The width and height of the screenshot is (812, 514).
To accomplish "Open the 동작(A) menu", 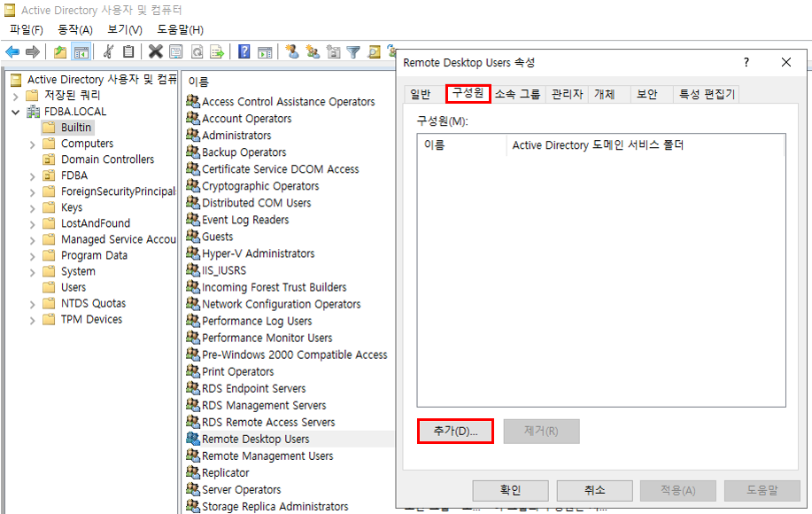I will [x=75, y=29].
